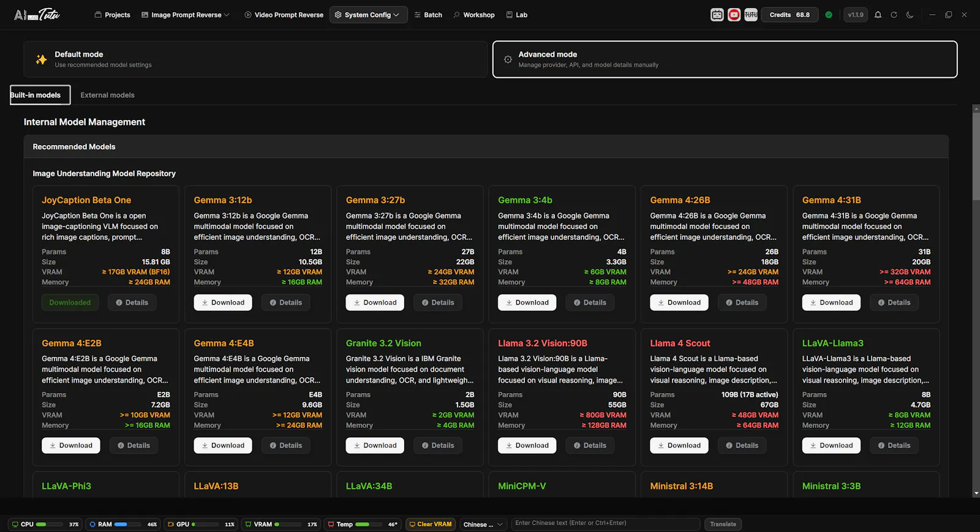This screenshot has width=980, height=532.
Task: Open Details for Gemma 3:4b
Action: [590, 302]
